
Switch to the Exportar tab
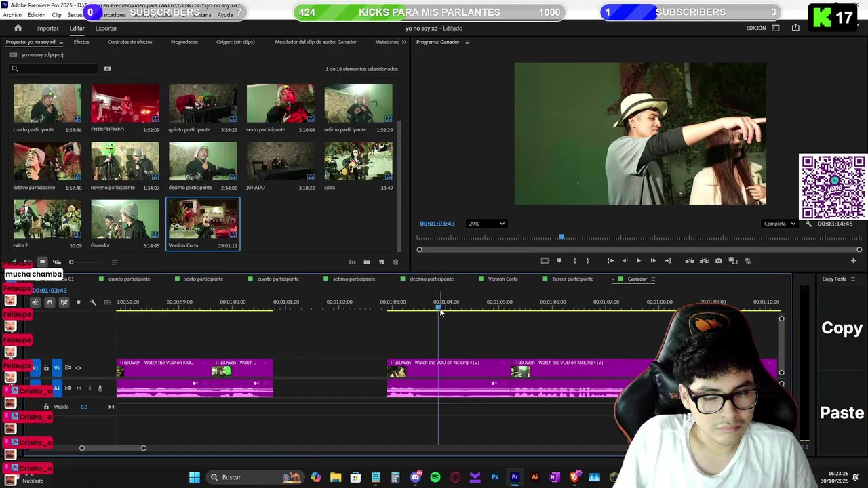pyautogui.click(x=106, y=28)
